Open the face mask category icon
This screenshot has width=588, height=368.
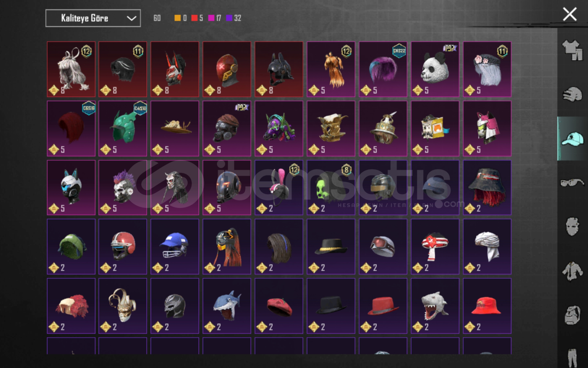572,227
